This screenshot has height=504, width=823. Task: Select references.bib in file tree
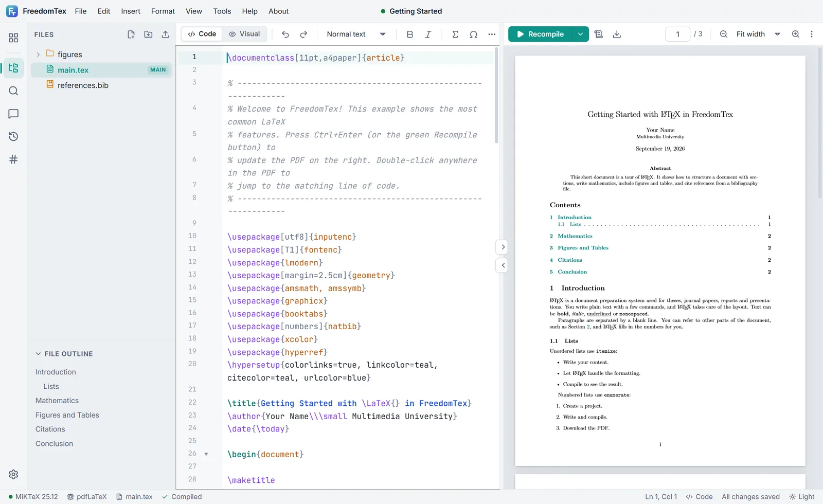101,85
